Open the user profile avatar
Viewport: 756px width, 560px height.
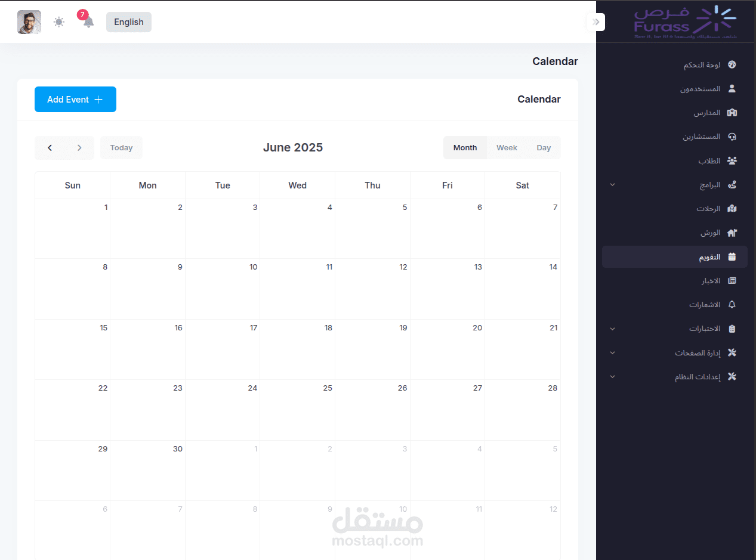point(29,22)
